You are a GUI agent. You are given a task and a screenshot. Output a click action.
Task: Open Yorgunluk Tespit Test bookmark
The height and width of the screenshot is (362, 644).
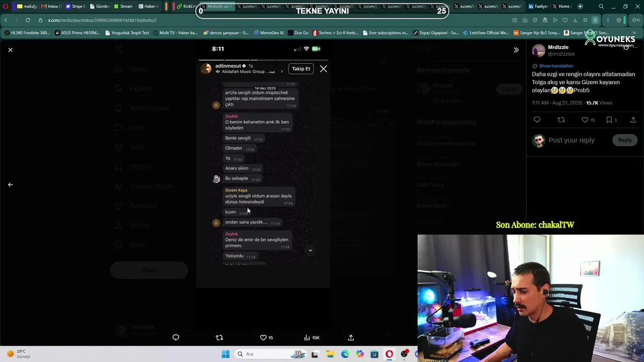128,33
